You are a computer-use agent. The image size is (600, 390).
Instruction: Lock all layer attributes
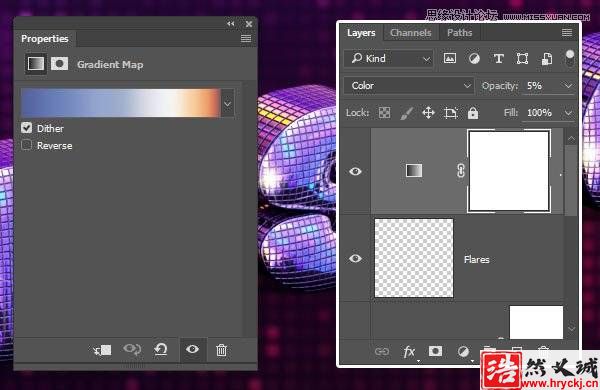click(x=473, y=113)
